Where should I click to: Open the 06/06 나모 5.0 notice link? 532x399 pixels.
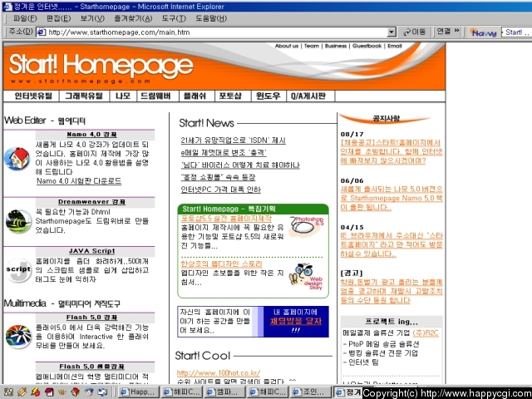(x=392, y=198)
